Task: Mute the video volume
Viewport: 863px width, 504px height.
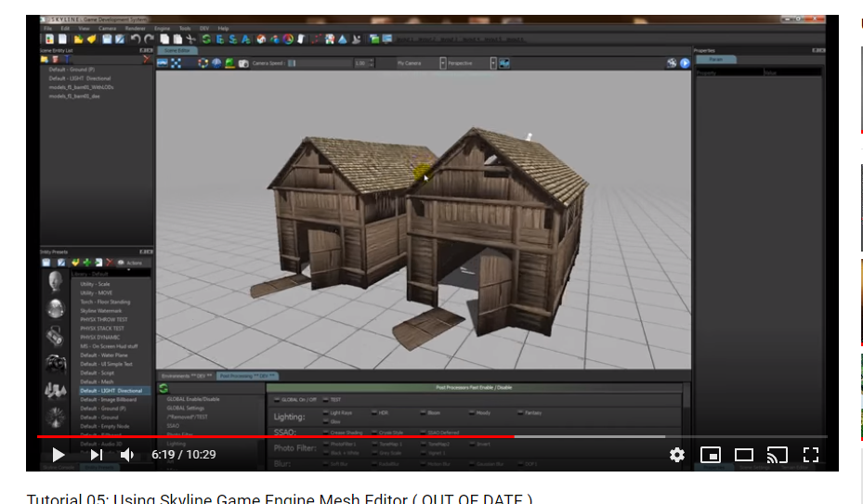Action: pyautogui.click(x=126, y=455)
